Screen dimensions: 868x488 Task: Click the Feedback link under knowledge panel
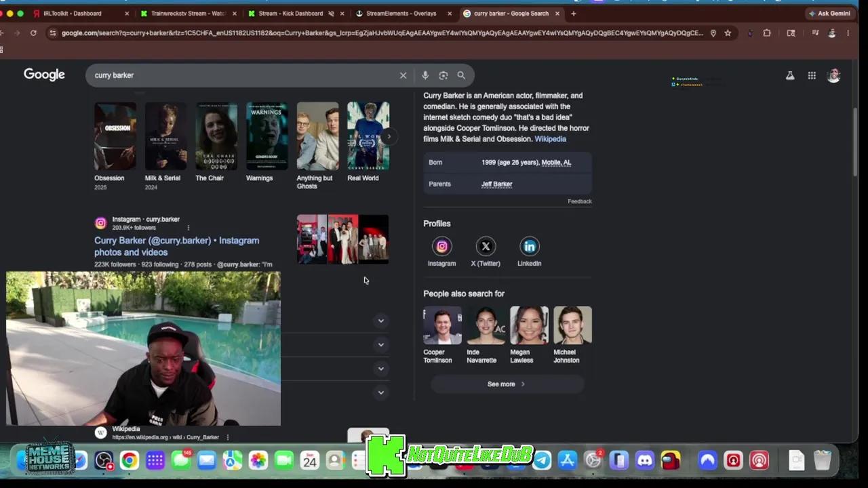[580, 201]
